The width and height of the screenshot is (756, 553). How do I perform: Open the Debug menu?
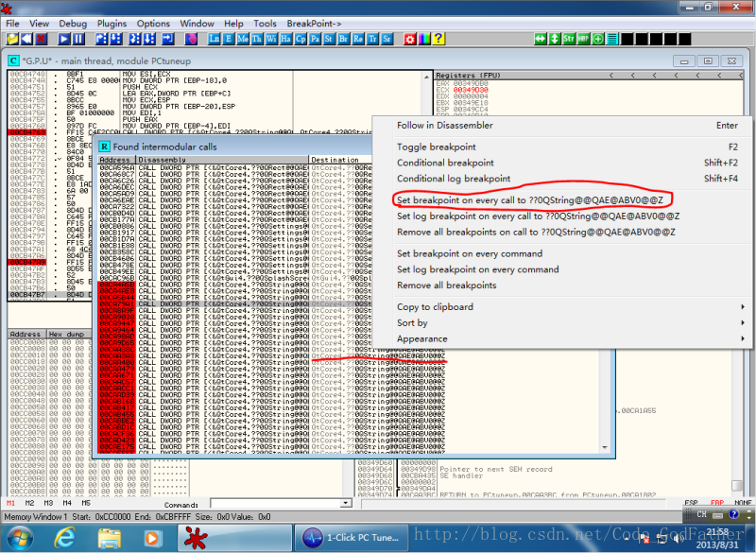[73, 23]
